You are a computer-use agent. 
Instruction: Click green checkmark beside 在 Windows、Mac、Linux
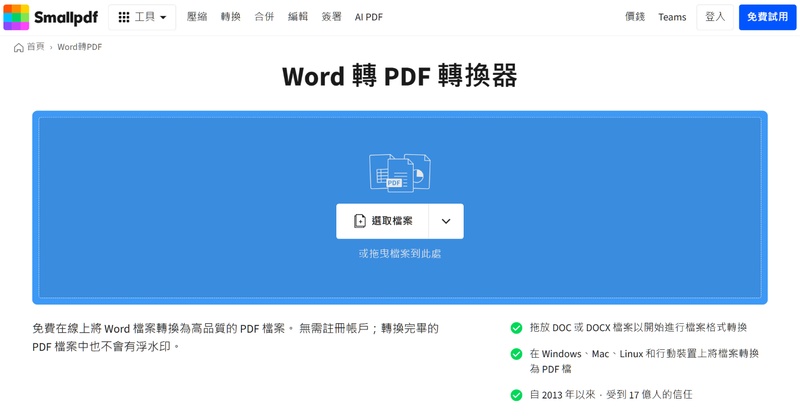516,354
